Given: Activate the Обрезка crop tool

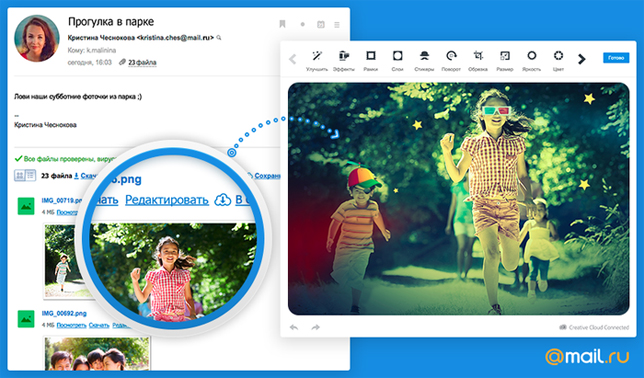Looking at the screenshot, I should click(x=478, y=61).
